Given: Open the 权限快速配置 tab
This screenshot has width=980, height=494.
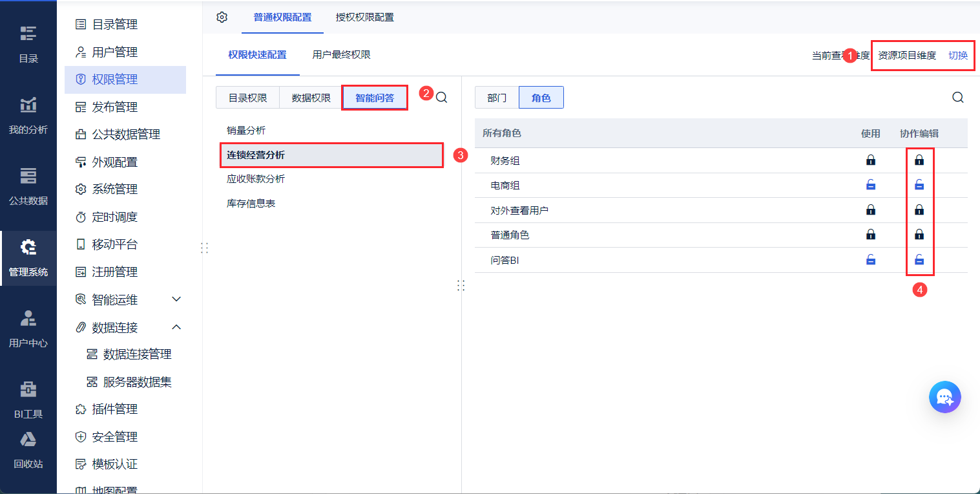Looking at the screenshot, I should (257, 55).
